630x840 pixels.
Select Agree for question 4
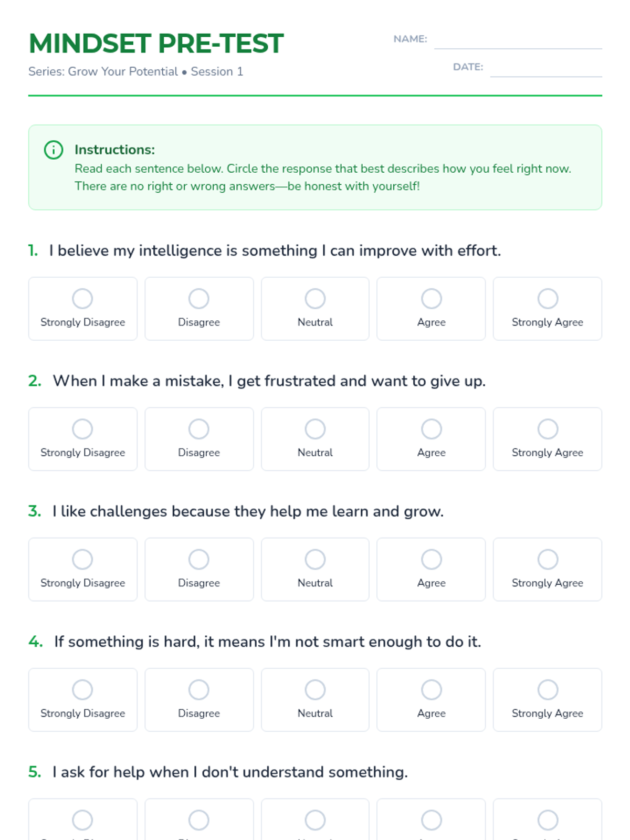(431, 689)
